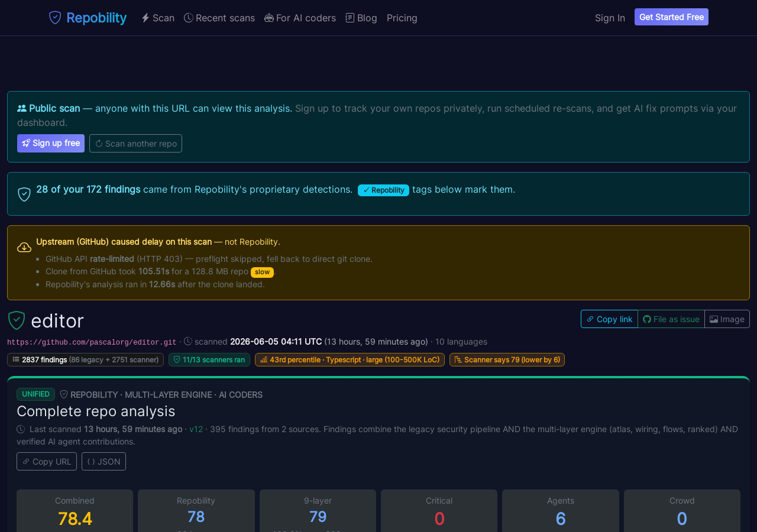
Task: Click the 11/13 scanners ran badge
Action: pos(209,359)
